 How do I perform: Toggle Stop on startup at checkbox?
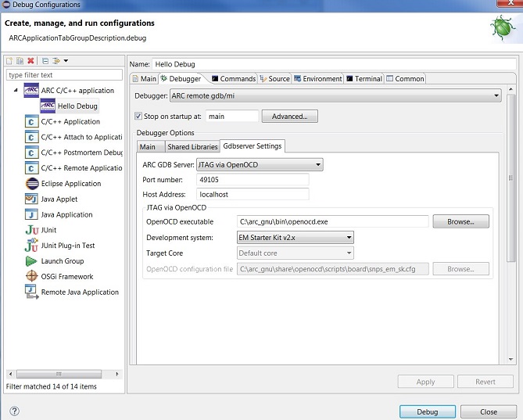tap(138, 116)
